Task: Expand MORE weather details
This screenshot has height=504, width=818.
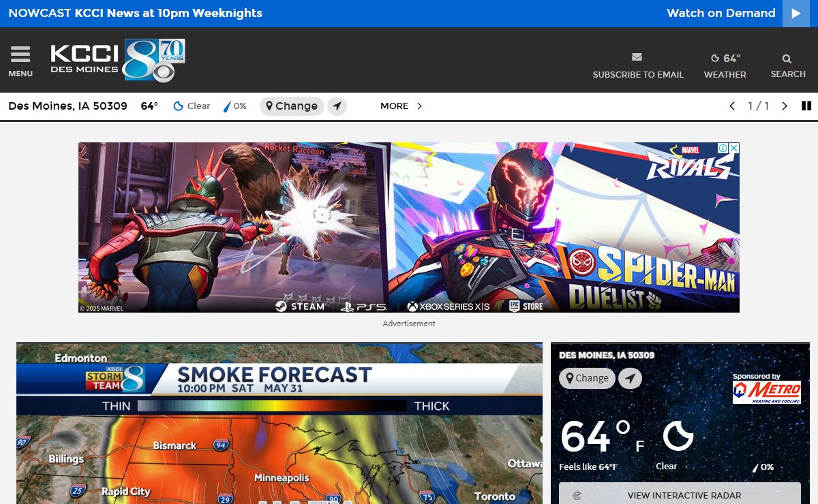Action: (402, 106)
